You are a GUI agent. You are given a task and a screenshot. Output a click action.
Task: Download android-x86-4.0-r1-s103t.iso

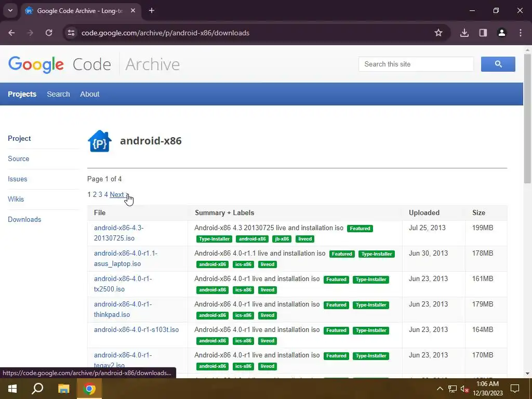136,330
